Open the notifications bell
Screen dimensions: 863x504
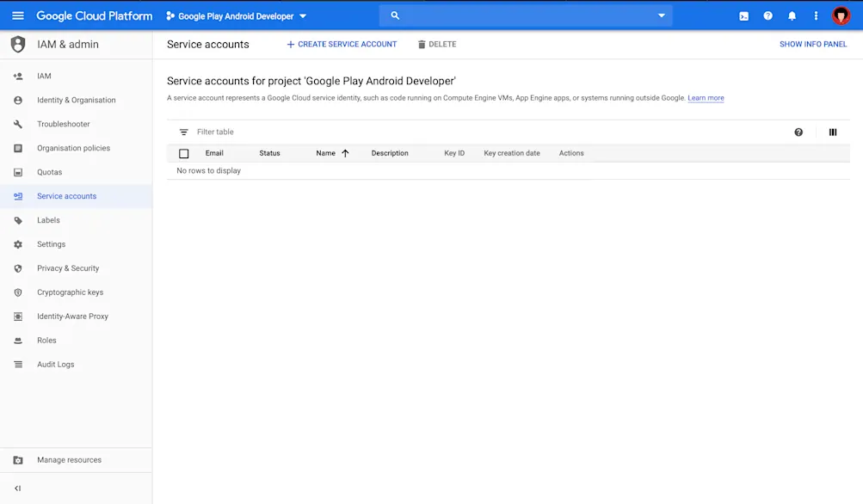[792, 16]
